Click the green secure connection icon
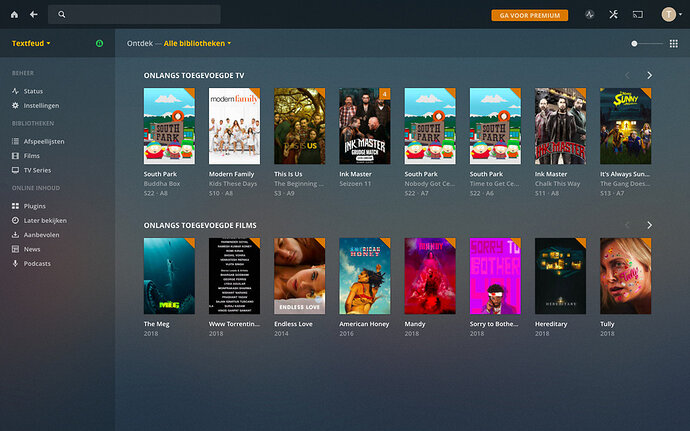Viewport: 690px width, 431px height. coord(99,43)
